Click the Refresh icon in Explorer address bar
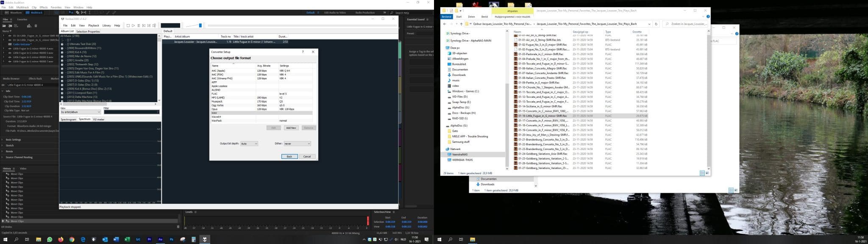The width and height of the screenshot is (868, 244). click(x=656, y=24)
